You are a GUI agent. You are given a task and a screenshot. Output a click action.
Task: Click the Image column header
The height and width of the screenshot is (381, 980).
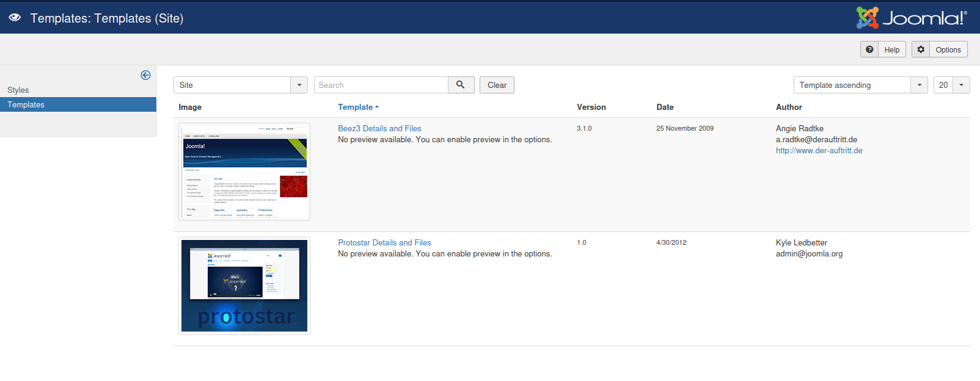(190, 107)
